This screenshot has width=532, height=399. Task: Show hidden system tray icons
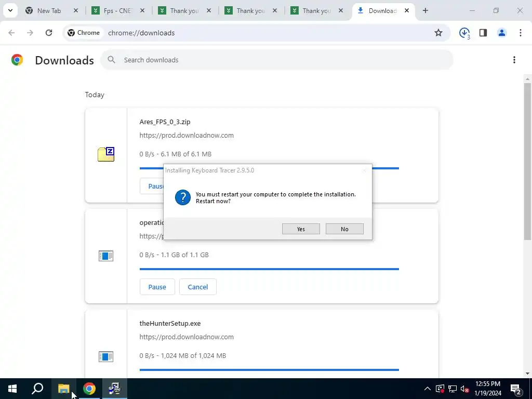point(428,389)
